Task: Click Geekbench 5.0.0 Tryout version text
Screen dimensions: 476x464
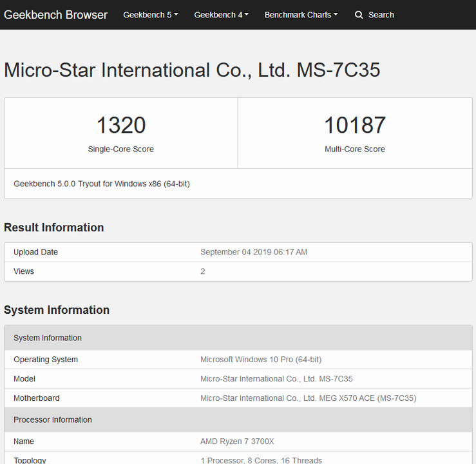Action: click(x=102, y=184)
